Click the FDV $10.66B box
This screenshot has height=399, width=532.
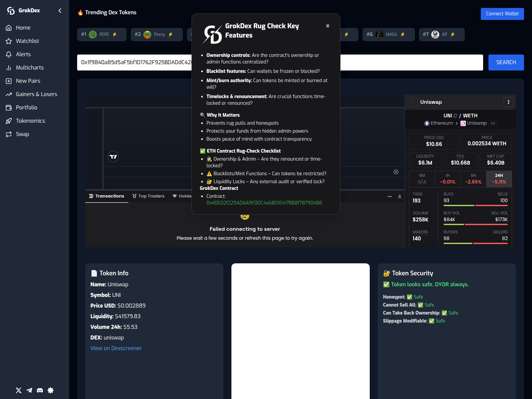click(x=461, y=160)
